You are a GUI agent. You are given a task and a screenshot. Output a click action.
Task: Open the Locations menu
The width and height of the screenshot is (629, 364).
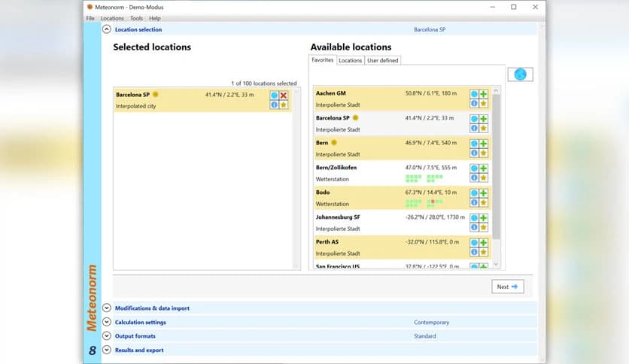pos(112,19)
